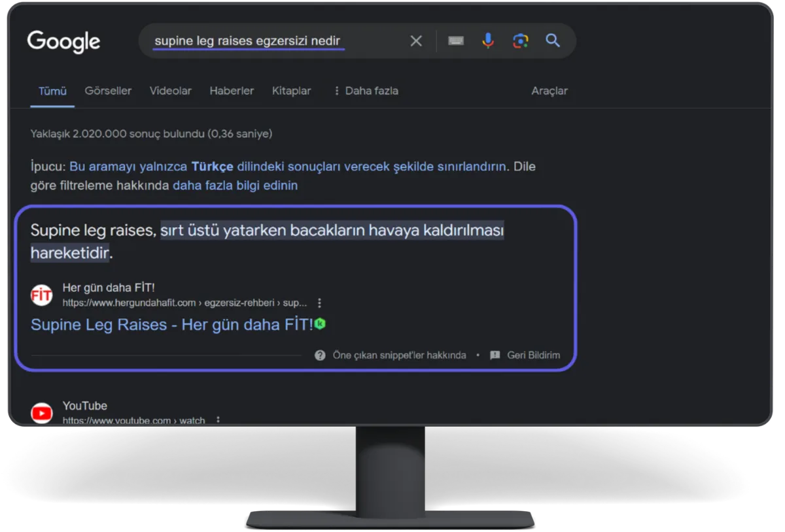Click the 'Her gün daha FİT!' site name

pos(109,288)
